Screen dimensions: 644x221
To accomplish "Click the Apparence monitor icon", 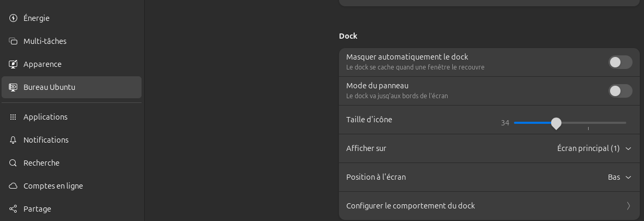I will (13, 64).
